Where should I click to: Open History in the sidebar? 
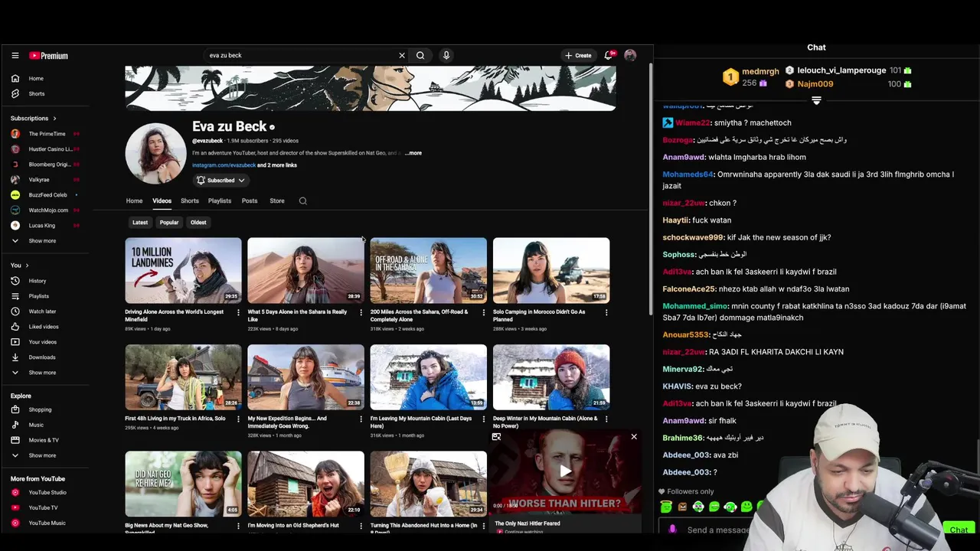pos(37,281)
